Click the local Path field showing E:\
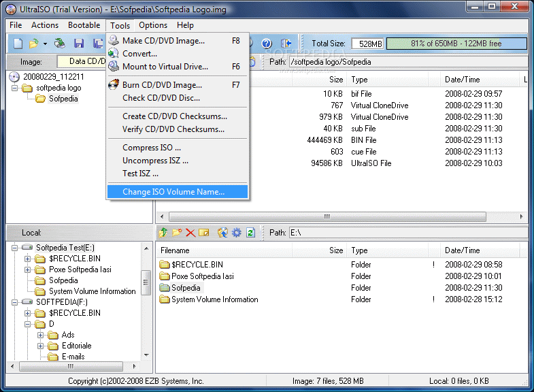The image size is (534, 392). 408,233
